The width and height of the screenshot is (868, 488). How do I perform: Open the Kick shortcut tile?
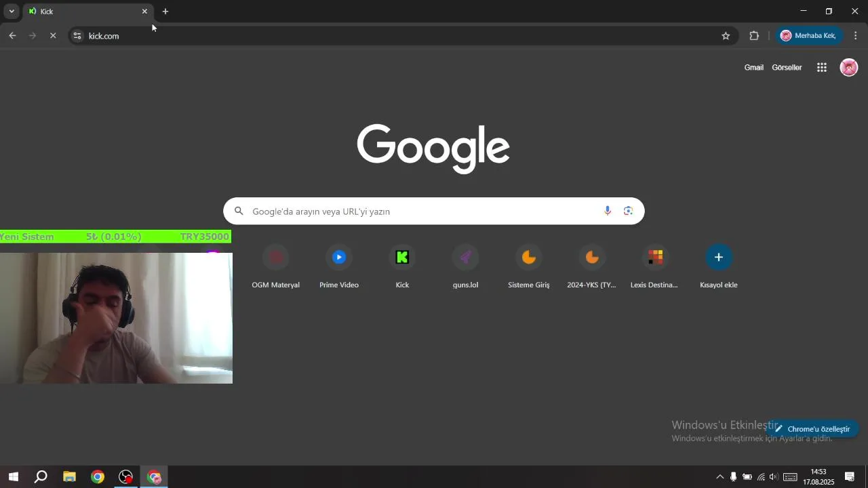click(x=402, y=268)
